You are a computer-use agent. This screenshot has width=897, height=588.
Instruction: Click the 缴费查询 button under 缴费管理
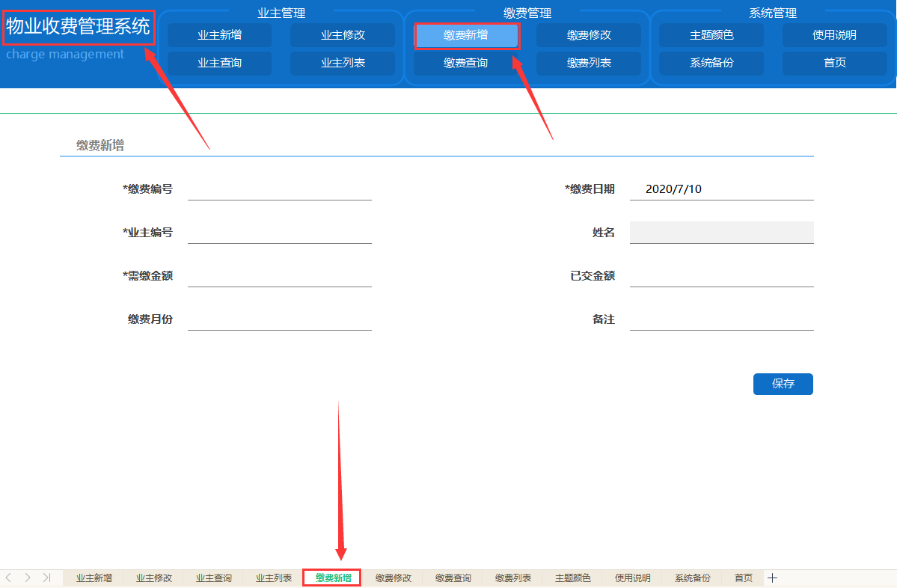tap(467, 63)
